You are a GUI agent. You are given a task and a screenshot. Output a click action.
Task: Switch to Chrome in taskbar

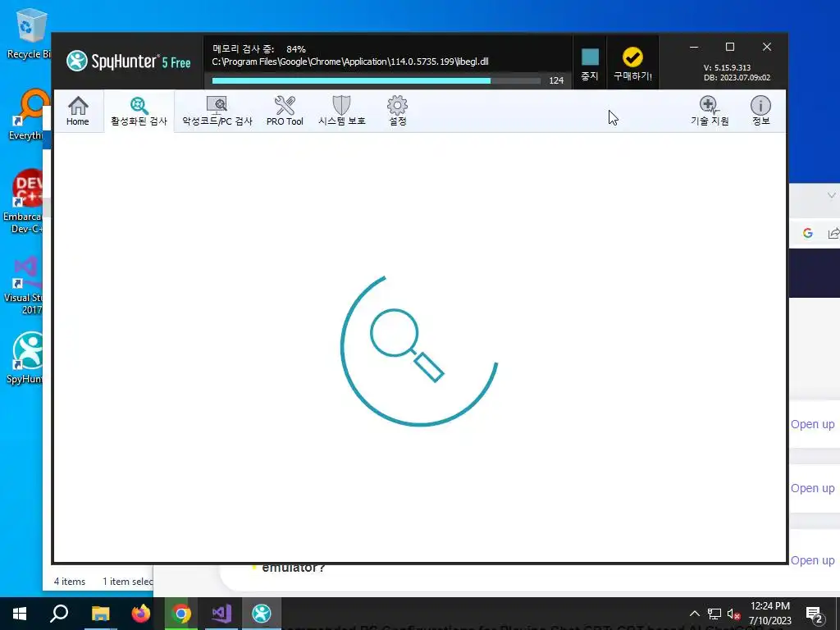coord(181,614)
